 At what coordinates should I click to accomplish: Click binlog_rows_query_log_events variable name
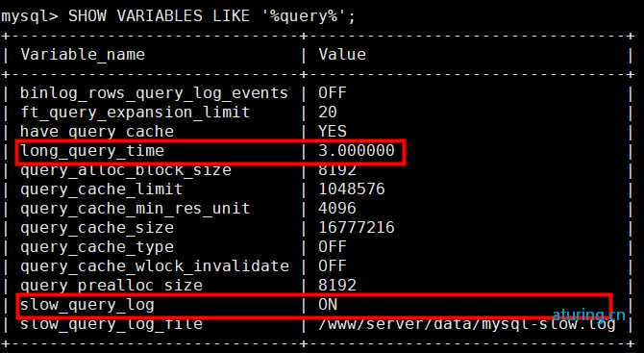(x=154, y=93)
